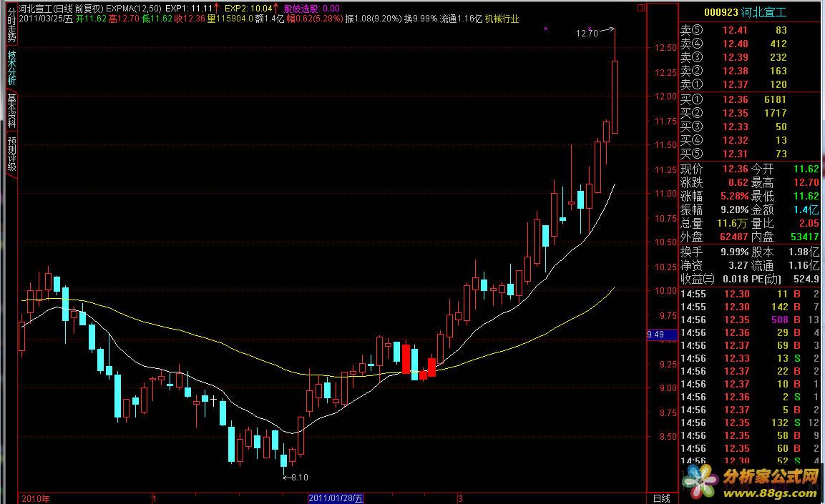Screen dimensions: 825x504
Task: Click the 河北宣工 stock name in quote panel
Action: coord(763,12)
